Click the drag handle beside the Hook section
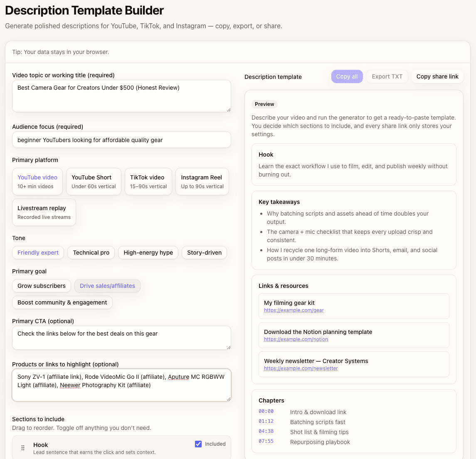The image size is (476, 459). [23, 447]
